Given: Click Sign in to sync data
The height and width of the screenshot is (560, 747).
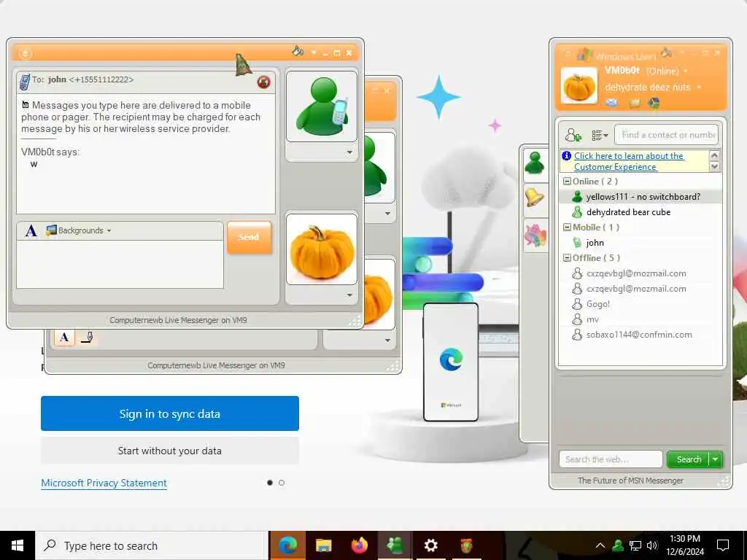Looking at the screenshot, I should pos(169,413).
